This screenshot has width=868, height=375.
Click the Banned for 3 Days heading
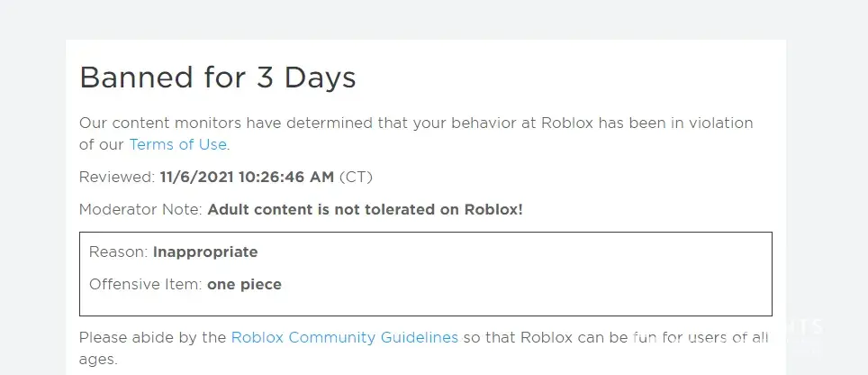tap(218, 78)
